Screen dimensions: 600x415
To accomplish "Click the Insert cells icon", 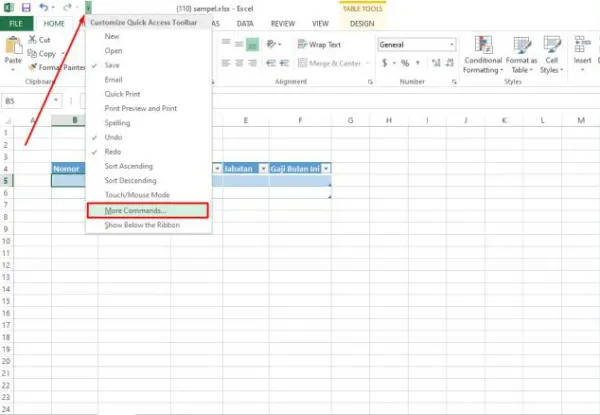I will pos(582,44).
